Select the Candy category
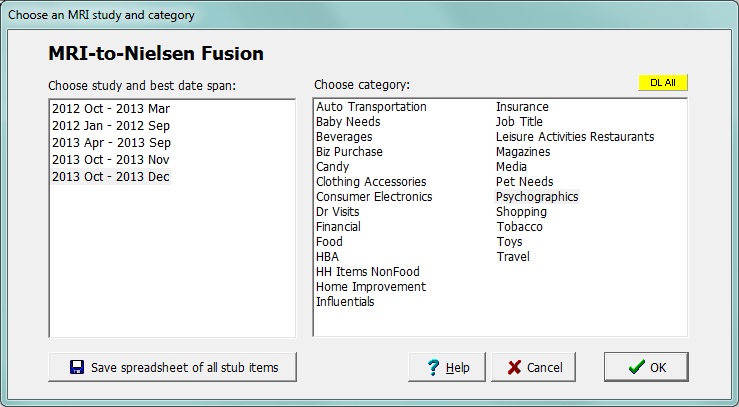Viewport: 739px width, 407px height. (x=332, y=167)
